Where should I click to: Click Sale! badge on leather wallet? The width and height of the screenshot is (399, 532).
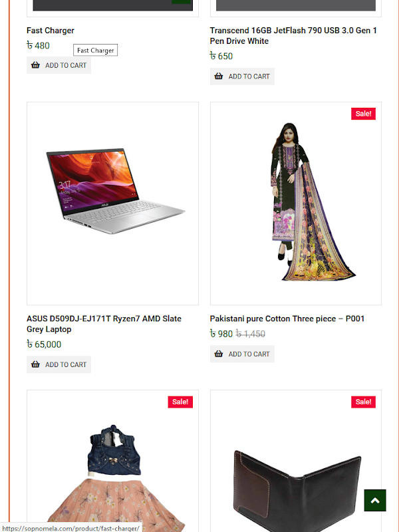pyautogui.click(x=363, y=402)
